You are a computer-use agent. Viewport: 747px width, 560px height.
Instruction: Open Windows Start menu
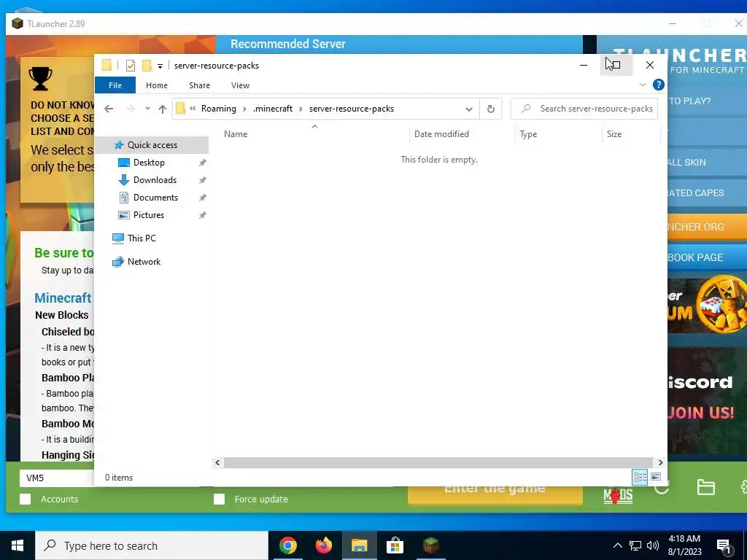[18, 545]
